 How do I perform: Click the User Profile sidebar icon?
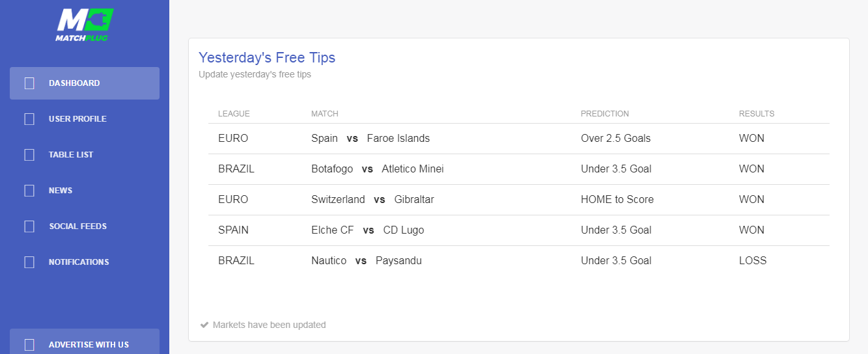click(x=29, y=119)
